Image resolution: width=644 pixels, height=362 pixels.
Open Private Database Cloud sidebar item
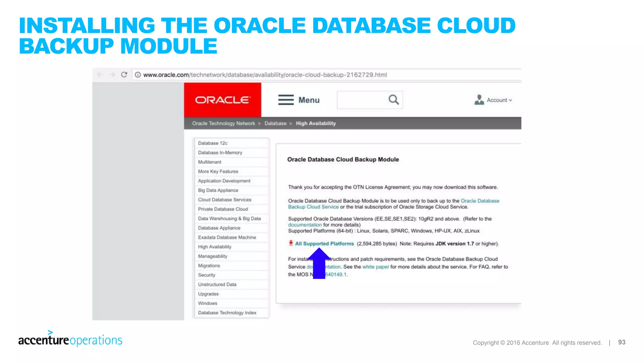[231, 209]
